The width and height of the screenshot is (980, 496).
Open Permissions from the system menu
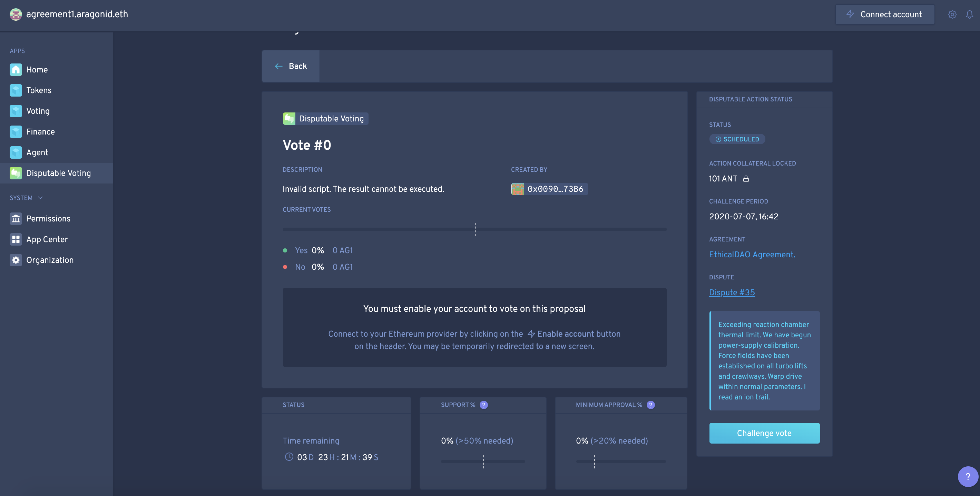pyautogui.click(x=48, y=219)
